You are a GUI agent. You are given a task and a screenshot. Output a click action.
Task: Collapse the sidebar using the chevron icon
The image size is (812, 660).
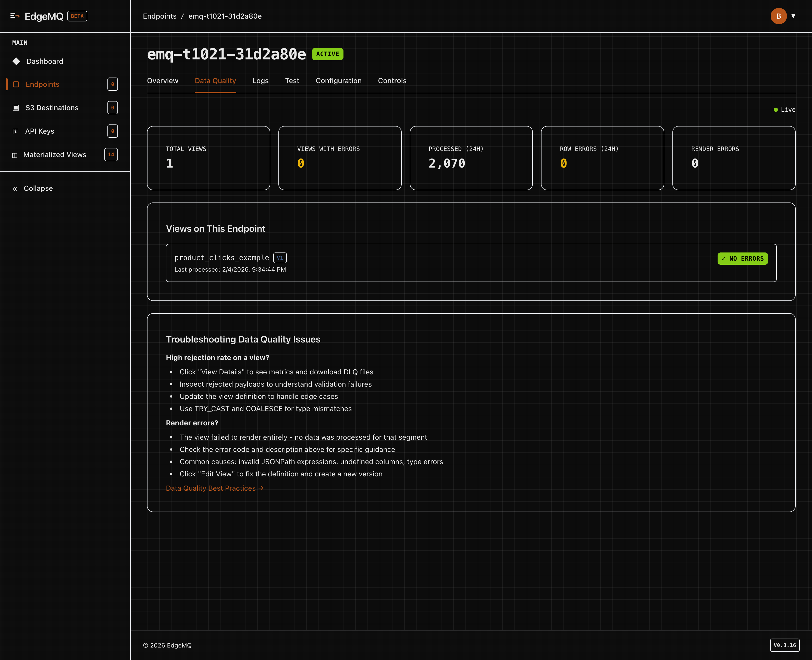(15, 188)
